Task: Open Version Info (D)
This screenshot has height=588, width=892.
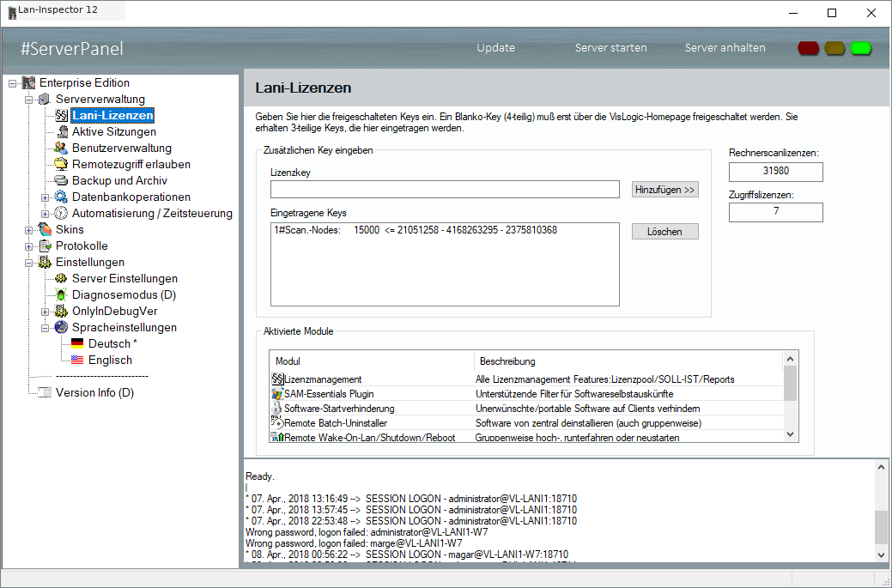Action: [x=94, y=393]
